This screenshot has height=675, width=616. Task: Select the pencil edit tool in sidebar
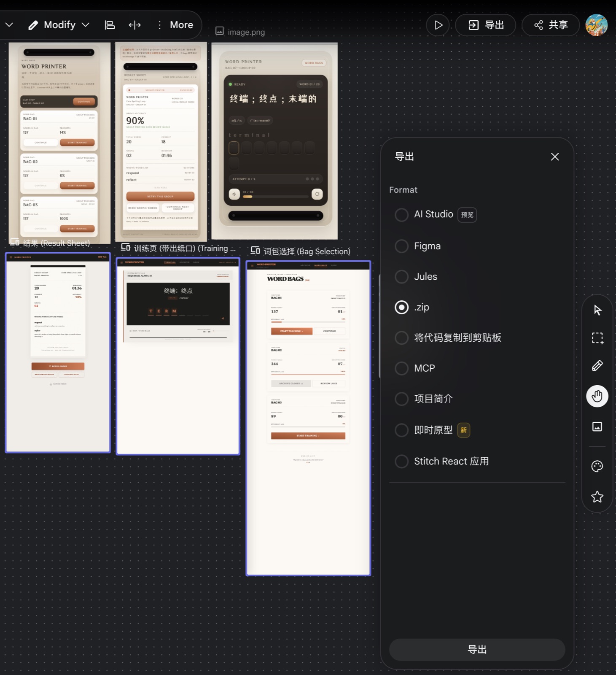(597, 366)
